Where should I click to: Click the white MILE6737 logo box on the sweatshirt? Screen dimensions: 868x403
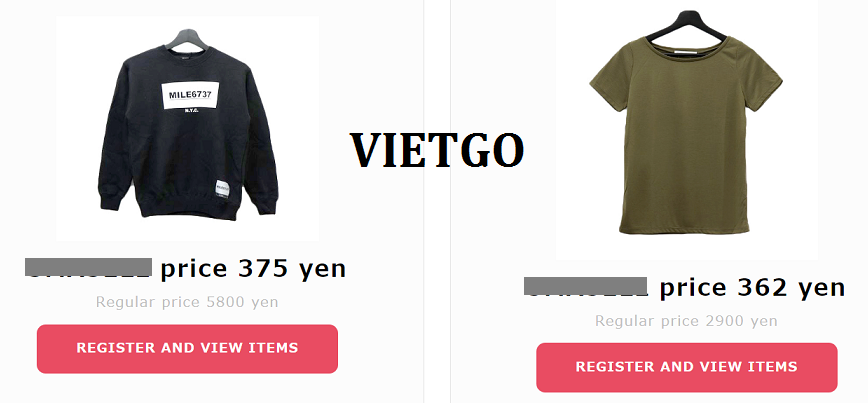(x=190, y=95)
